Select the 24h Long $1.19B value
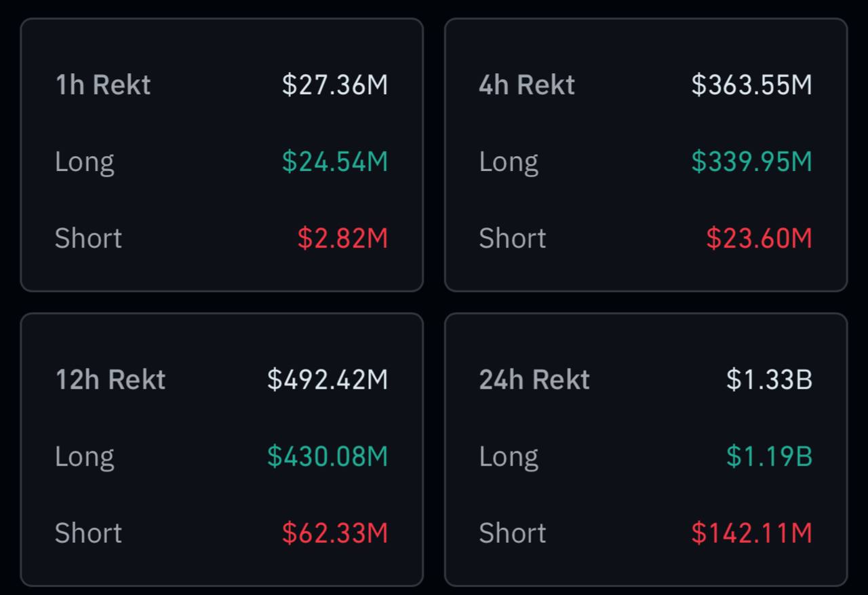 pos(769,456)
